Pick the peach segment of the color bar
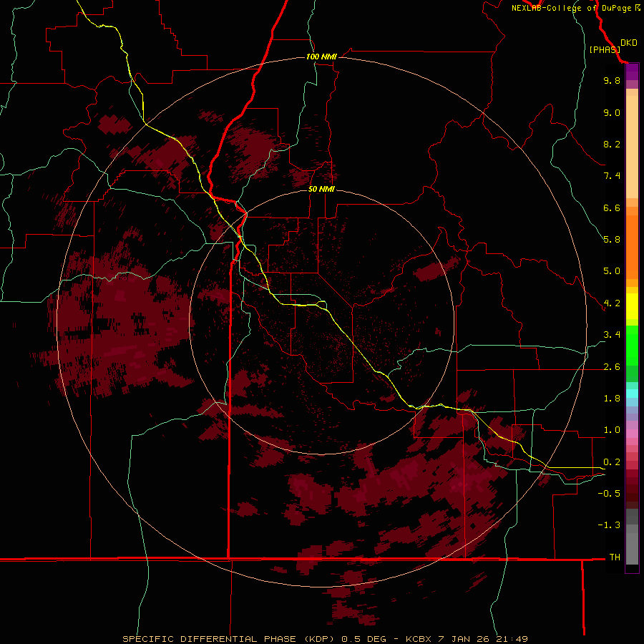Viewport: 644px width, 644px height. (632, 147)
